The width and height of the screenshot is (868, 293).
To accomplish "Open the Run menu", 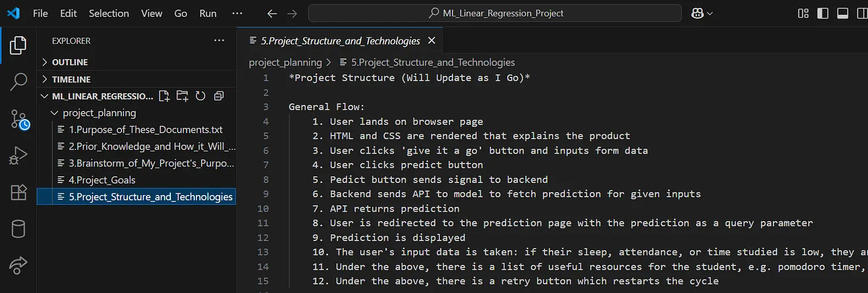I will 207,14.
